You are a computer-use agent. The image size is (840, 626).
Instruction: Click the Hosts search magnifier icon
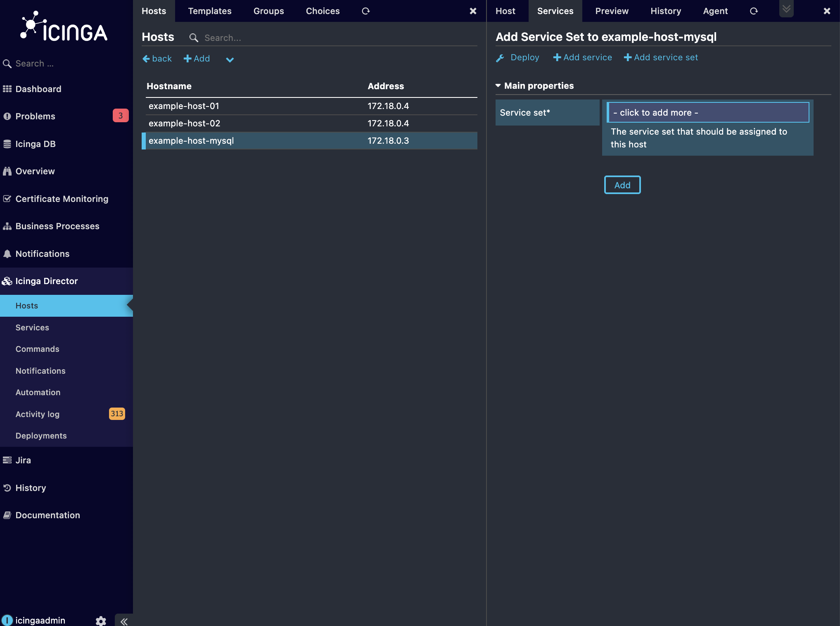(194, 38)
